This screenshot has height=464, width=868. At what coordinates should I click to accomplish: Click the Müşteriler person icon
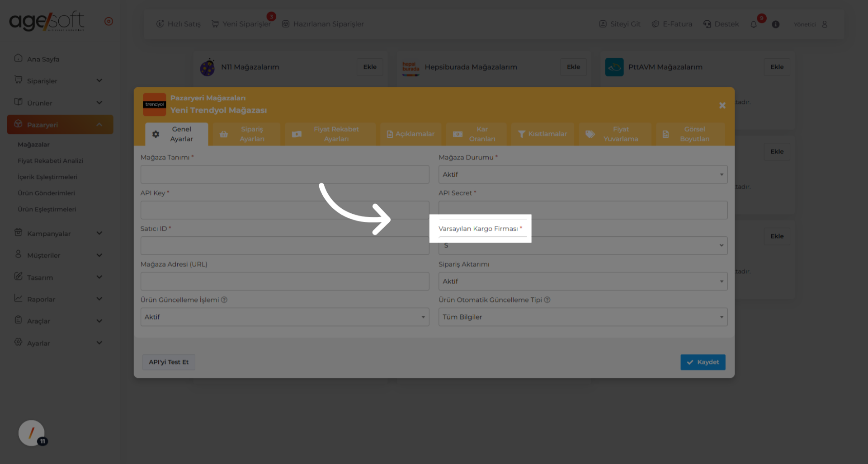[18, 254]
